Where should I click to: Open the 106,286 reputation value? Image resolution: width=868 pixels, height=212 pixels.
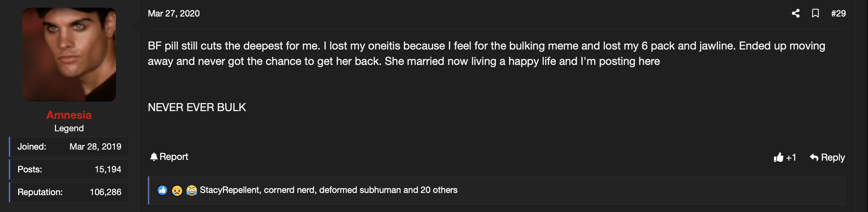pyautogui.click(x=105, y=192)
